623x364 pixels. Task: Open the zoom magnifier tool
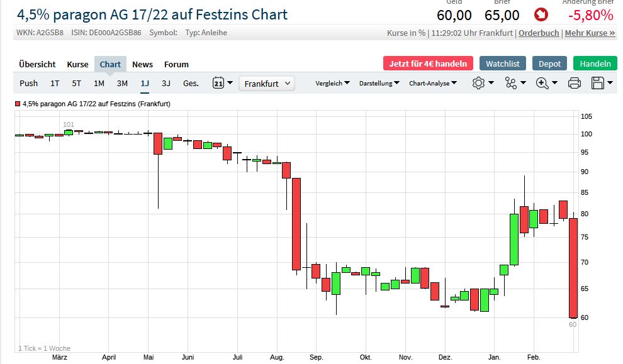tap(542, 83)
